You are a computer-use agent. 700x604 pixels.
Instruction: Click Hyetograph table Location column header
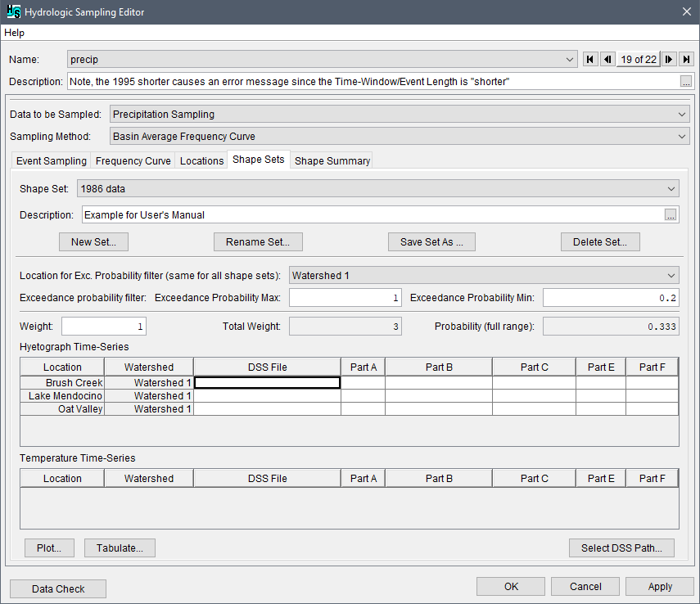[x=62, y=367]
